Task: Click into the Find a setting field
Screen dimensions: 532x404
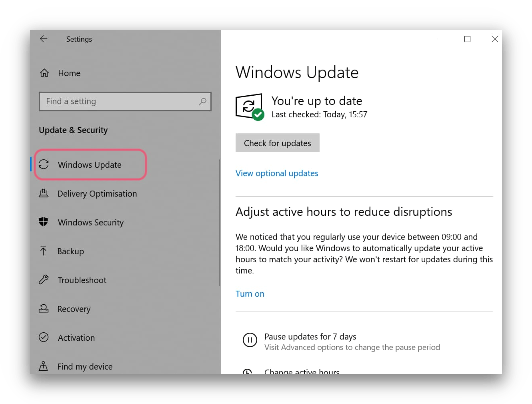Action: [x=125, y=101]
